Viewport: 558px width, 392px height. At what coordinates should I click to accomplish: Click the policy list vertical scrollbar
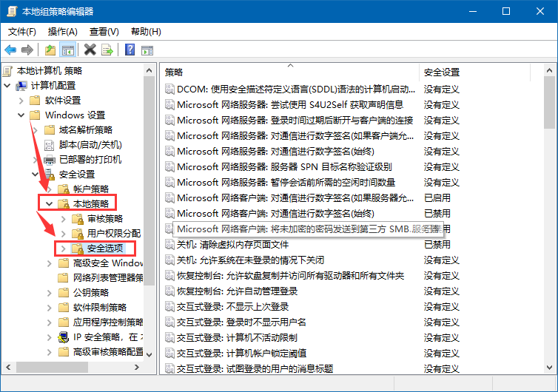[548, 222]
